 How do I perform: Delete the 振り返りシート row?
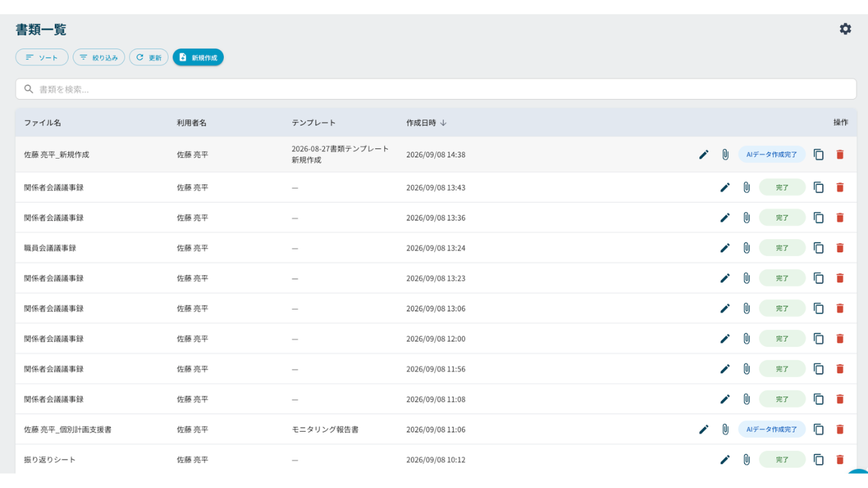click(x=840, y=460)
